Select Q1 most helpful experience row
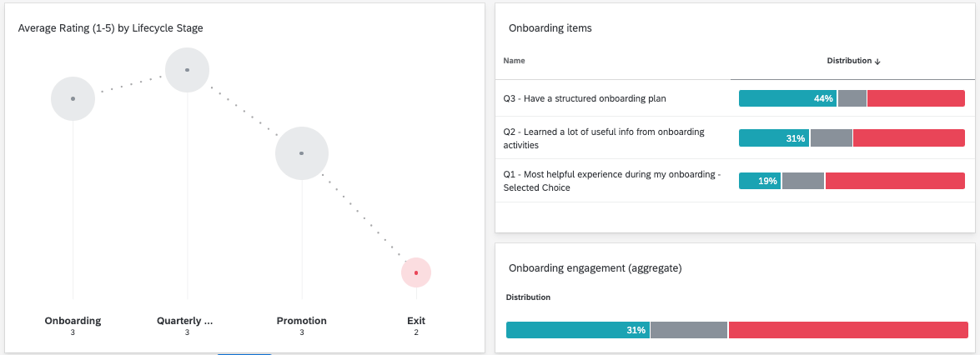 (611, 181)
